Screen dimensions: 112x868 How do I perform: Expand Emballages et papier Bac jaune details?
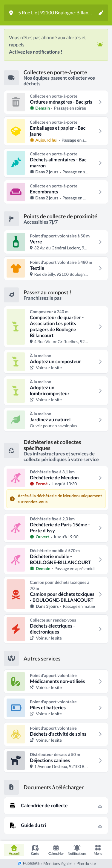pyautogui.click(x=100, y=131)
